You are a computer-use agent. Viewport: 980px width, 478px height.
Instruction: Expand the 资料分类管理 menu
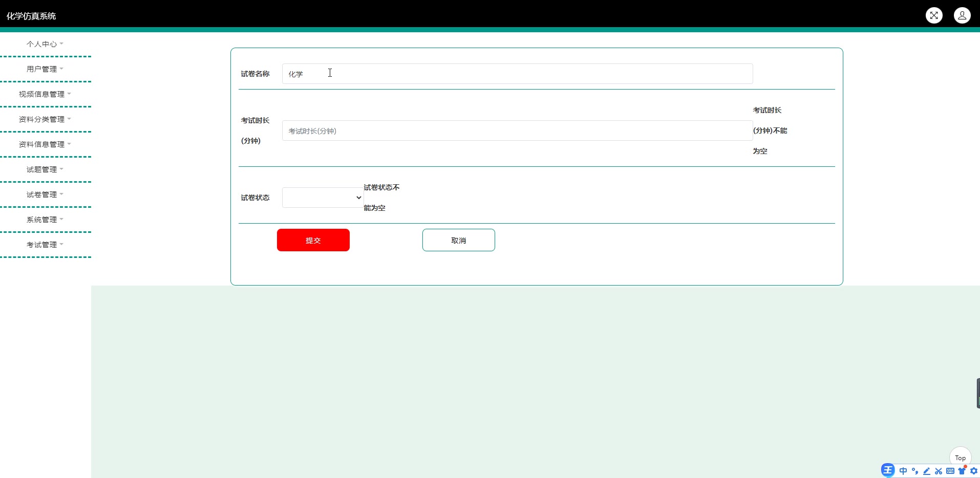click(45, 119)
